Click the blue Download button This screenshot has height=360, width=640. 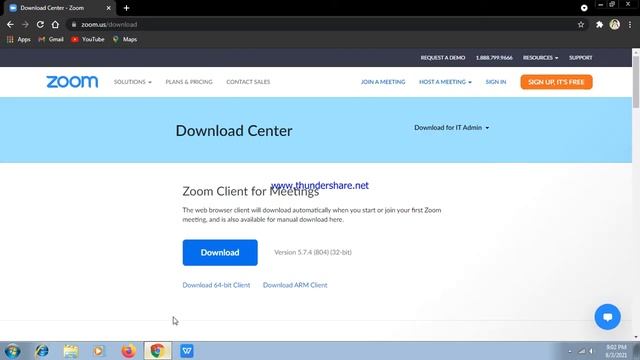coord(220,253)
